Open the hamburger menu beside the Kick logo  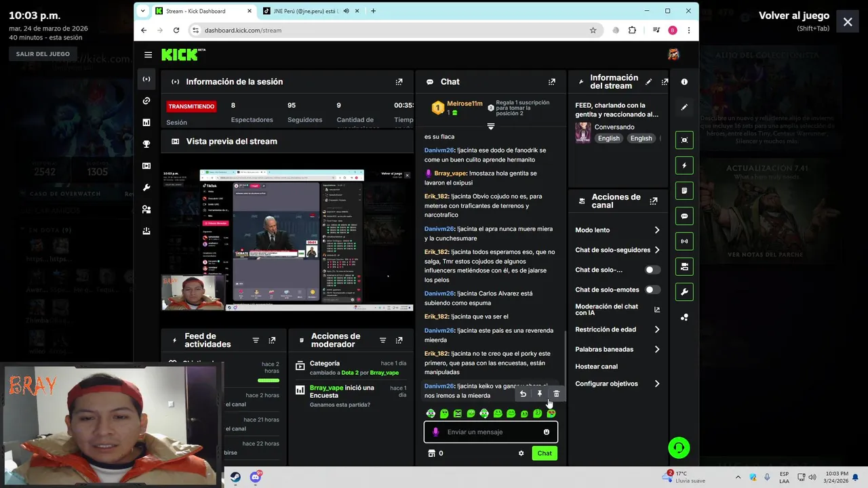[148, 55]
